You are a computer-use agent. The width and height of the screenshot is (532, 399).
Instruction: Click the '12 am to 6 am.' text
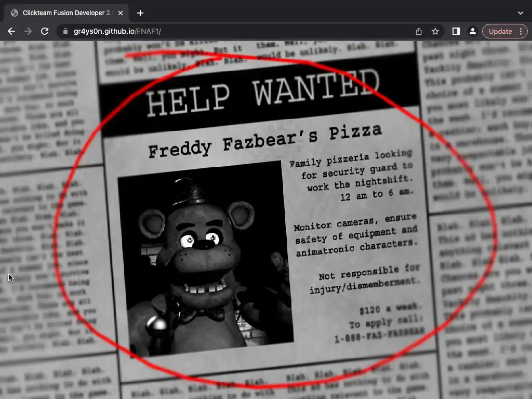[377, 194]
